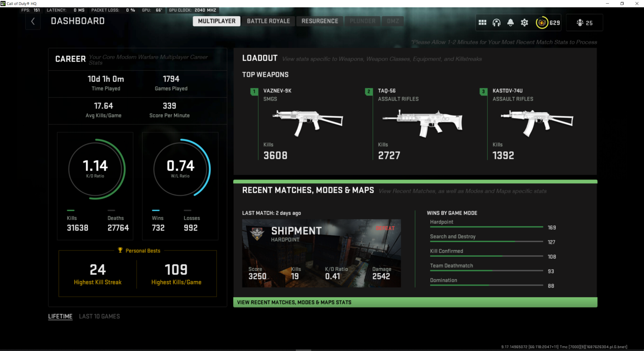The height and width of the screenshot is (351, 644).
Task: Click the Call of Duty HQ title bar icon
Action: (x=3, y=3)
